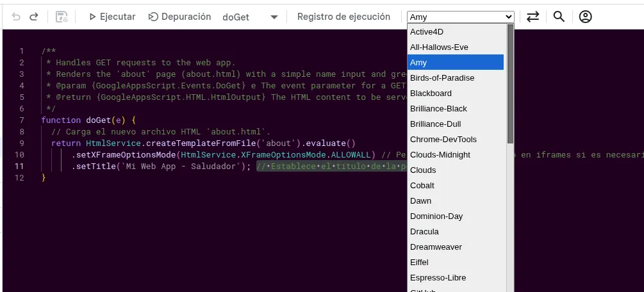The height and width of the screenshot is (292, 644).
Task: Save project with the disk icon
Action: pos(62,17)
